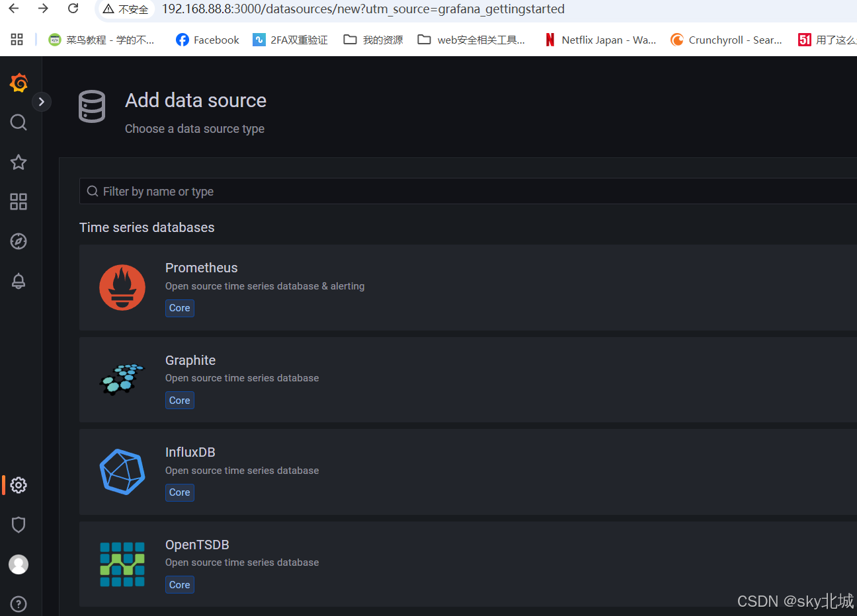
Task: Open the 菜鸟教程 bookmark
Action: (x=101, y=40)
